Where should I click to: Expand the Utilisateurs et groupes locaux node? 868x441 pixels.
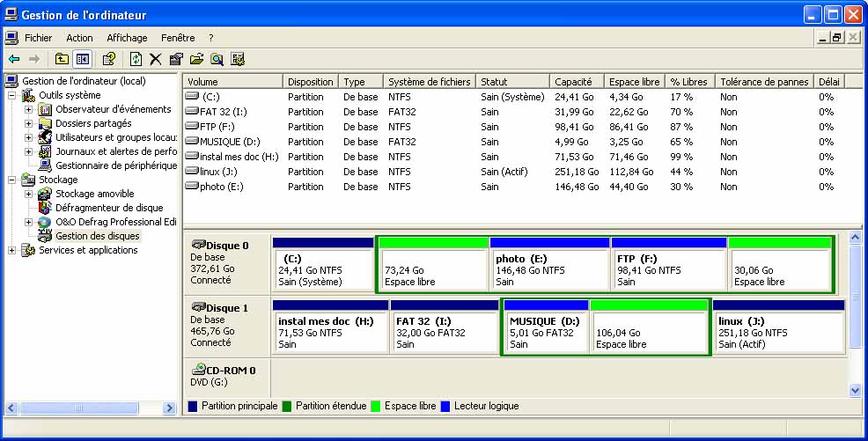click(x=29, y=137)
